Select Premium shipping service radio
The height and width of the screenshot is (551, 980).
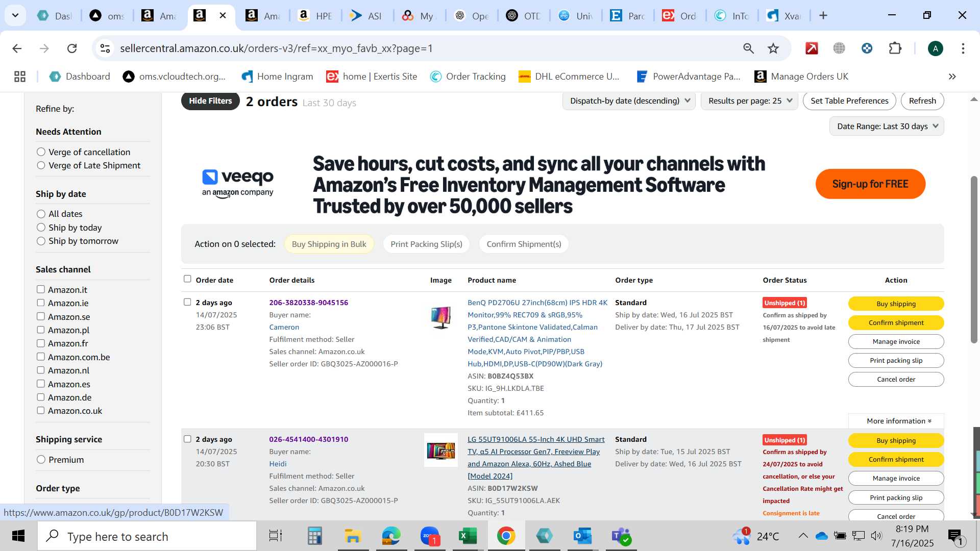coord(41,460)
